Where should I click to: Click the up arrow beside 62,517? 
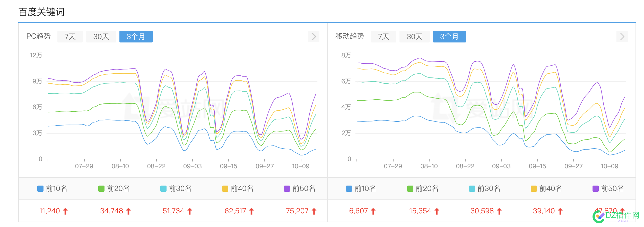click(x=251, y=211)
